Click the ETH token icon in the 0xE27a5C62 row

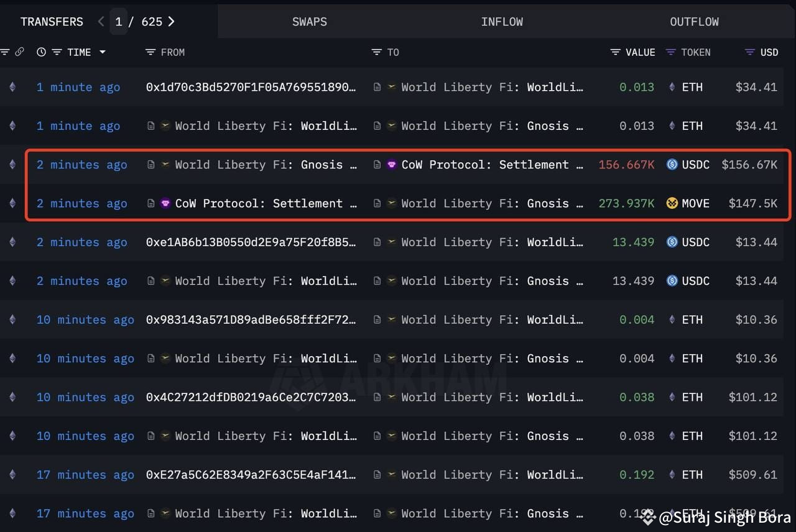[x=672, y=475]
